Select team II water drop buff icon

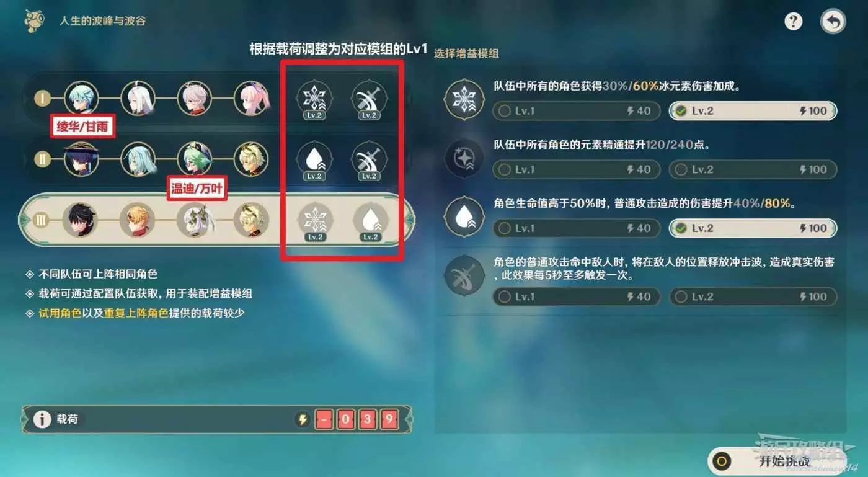coord(314,159)
